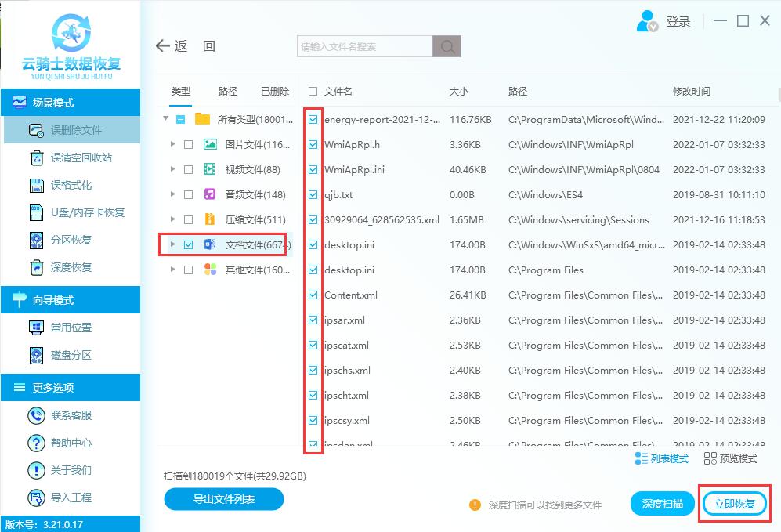The width and height of the screenshot is (781, 532).
Task: Expand the 视频文件 tree node
Action: pyautogui.click(x=173, y=169)
